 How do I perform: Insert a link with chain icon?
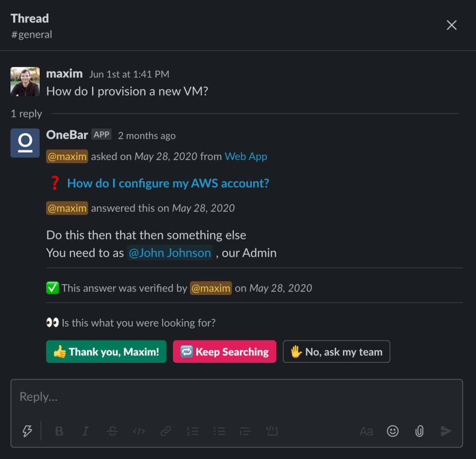tap(166, 431)
